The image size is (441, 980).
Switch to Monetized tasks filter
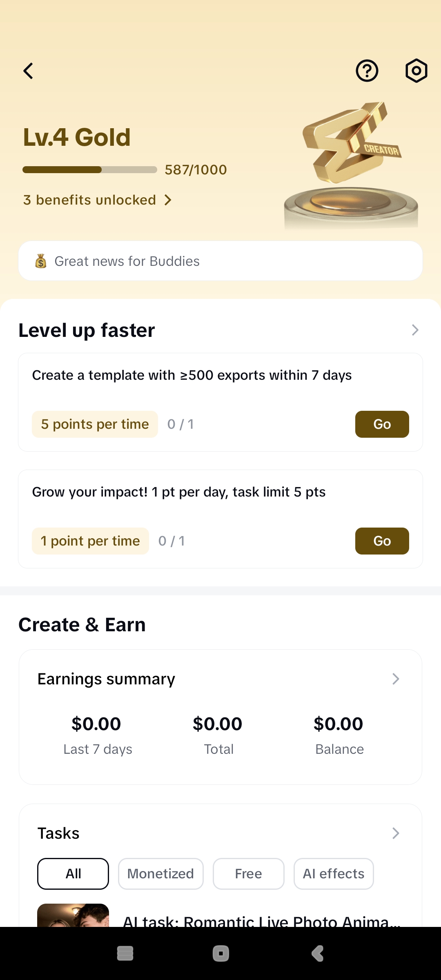[x=161, y=874]
